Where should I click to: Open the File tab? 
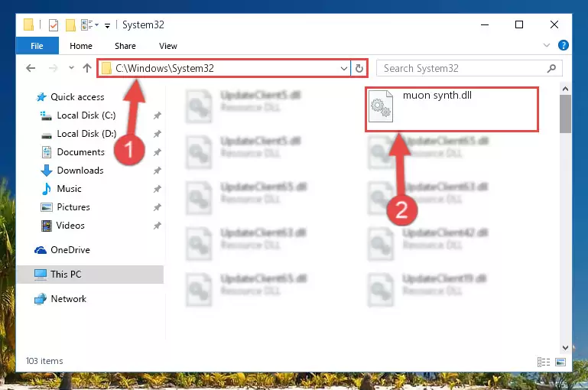click(37, 46)
